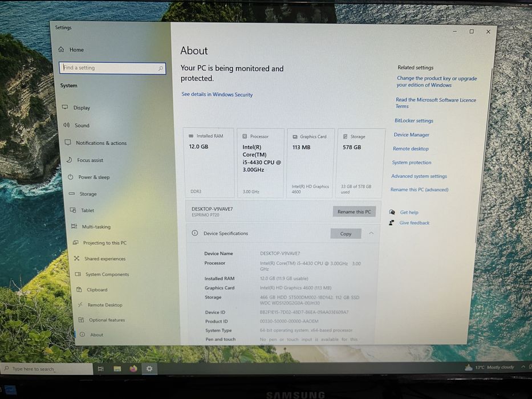Viewport: 532px width, 399px height.
Task: Click the Storage card
Action: point(360,164)
